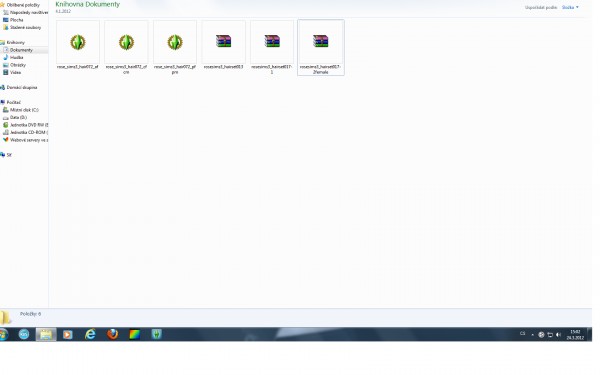Select the third Sims3 package file icon

click(175, 42)
